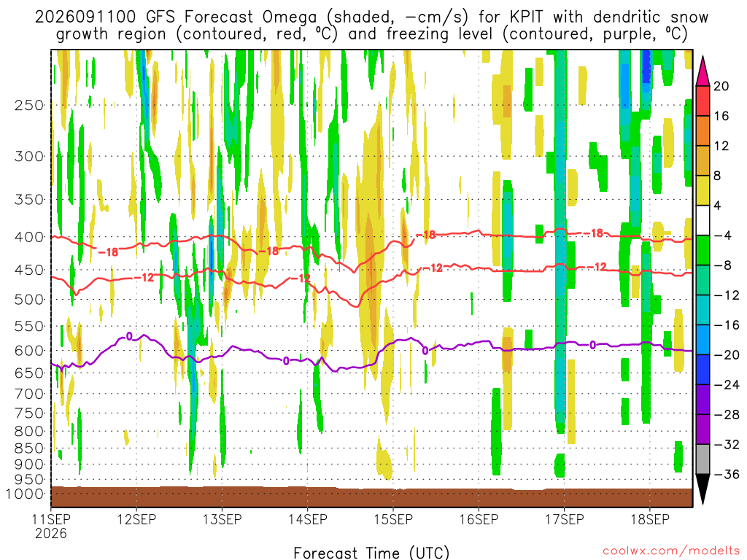This screenshot has height=560, width=747.
Task: Click the 1000 pressure level label
Action: pyautogui.click(x=26, y=494)
